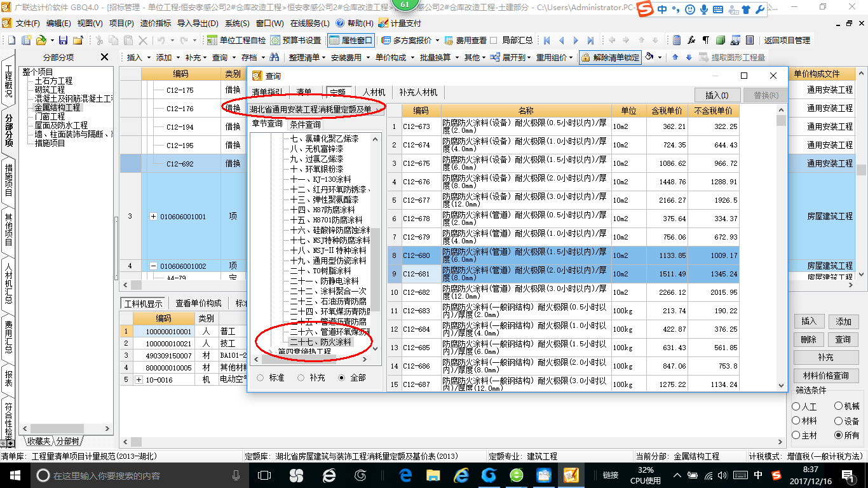The width and height of the screenshot is (868, 488).
Task: Open the 文件(F) menu
Action: [x=27, y=23]
